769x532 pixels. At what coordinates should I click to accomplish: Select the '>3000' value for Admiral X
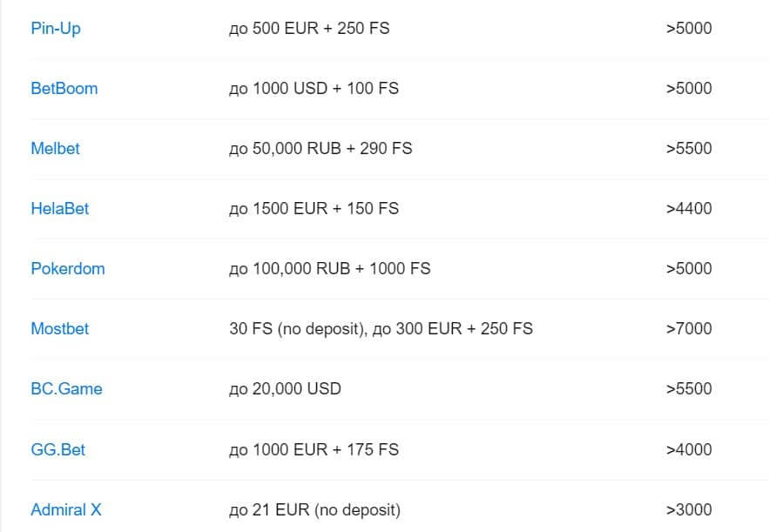(689, 510)
